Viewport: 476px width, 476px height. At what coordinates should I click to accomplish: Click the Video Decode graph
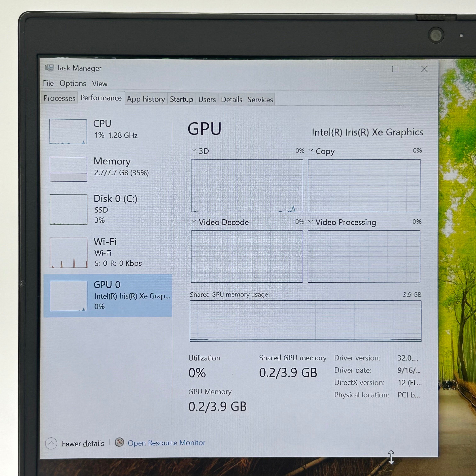pos(247,256)
